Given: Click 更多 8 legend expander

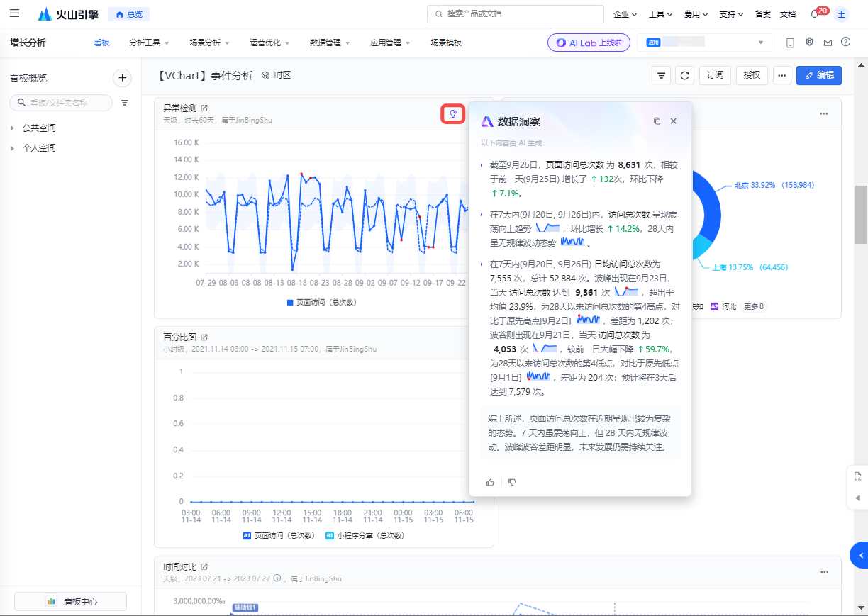Looking at the screenshot, I should click(x=753, y=307).
